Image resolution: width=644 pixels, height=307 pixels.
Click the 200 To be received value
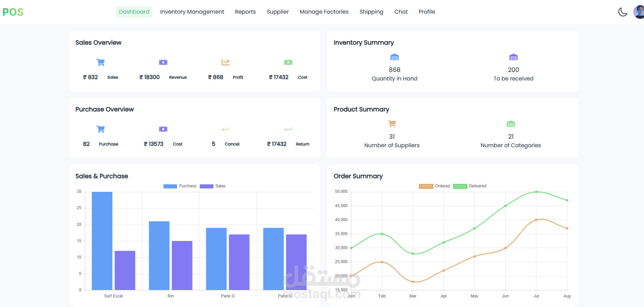[x=513, y=70]
